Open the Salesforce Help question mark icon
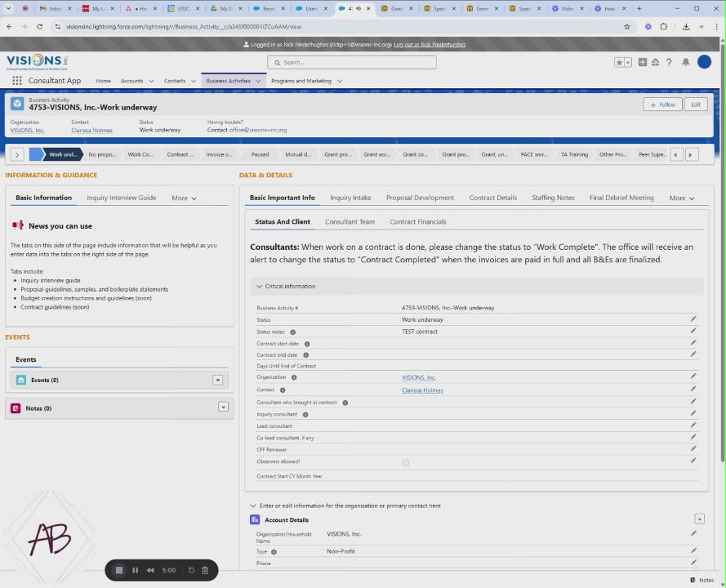726x588 pixels. (669, 62)
